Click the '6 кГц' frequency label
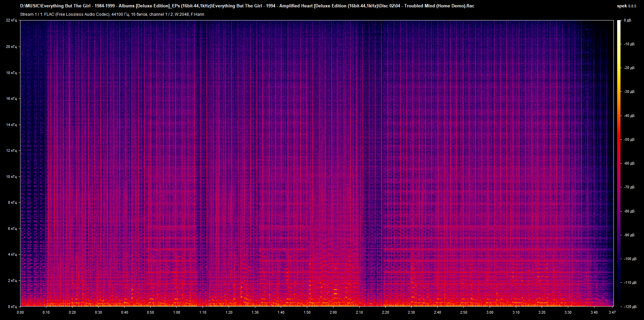644x320 pixels. (12, 229)
